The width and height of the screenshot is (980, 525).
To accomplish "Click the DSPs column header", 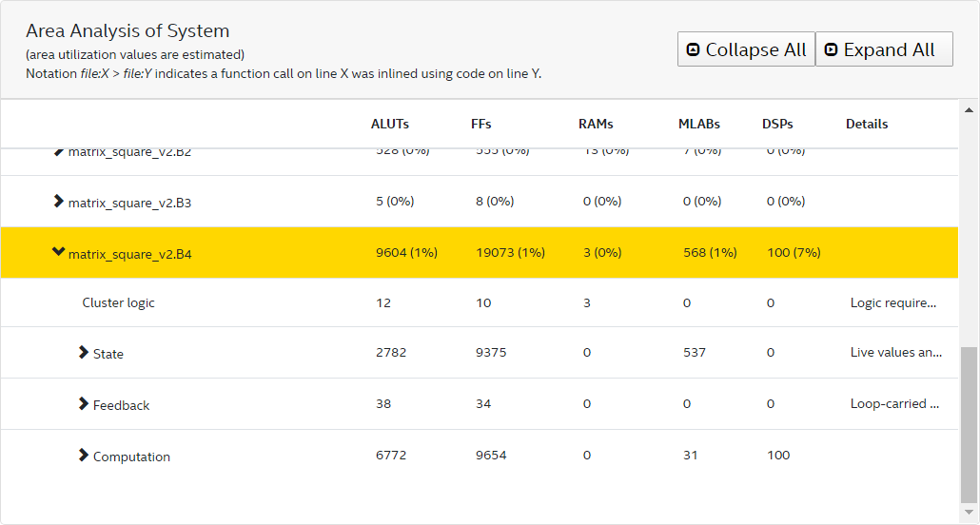I will 777,124.
